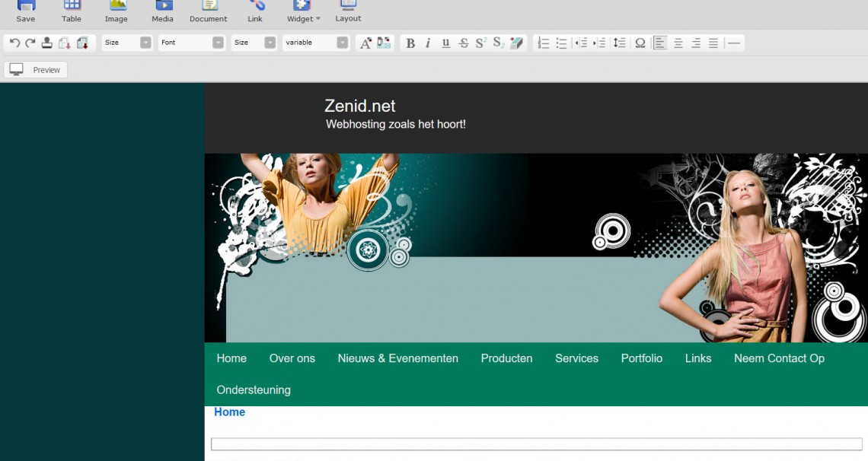
Task: Click the eraser icon to remove formatting
Action: tap(516, 43)
